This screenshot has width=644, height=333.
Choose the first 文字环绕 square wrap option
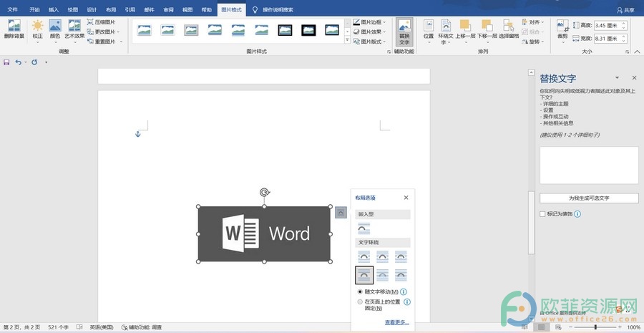pyautogui.click(x=364, y=256)
